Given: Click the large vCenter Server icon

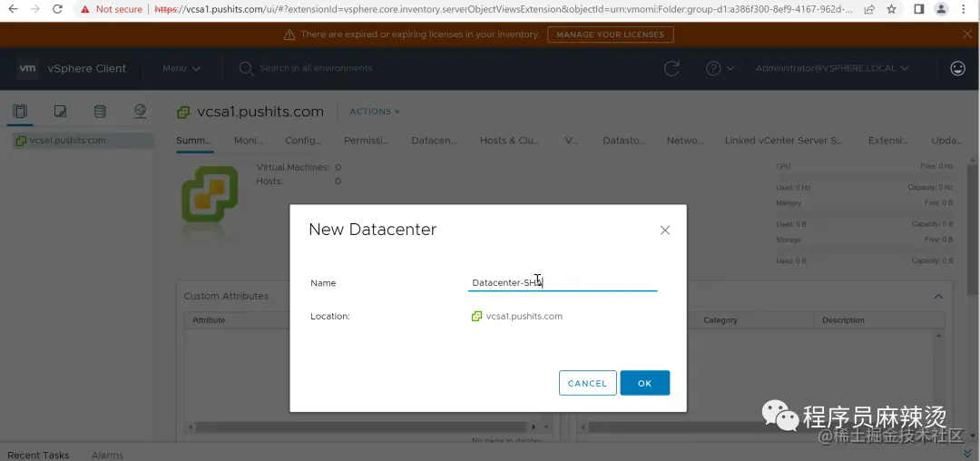Looking at the screenshot, I should point(210,195).
